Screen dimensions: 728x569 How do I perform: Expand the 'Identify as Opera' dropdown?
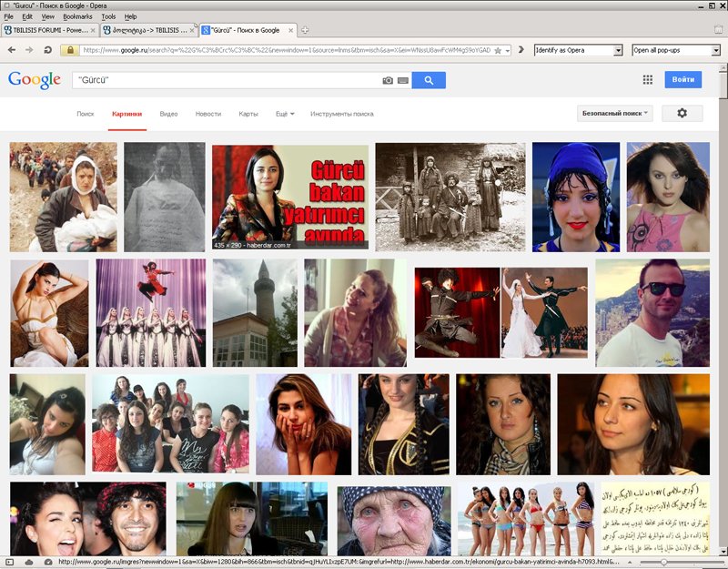[x=618, y=50]
